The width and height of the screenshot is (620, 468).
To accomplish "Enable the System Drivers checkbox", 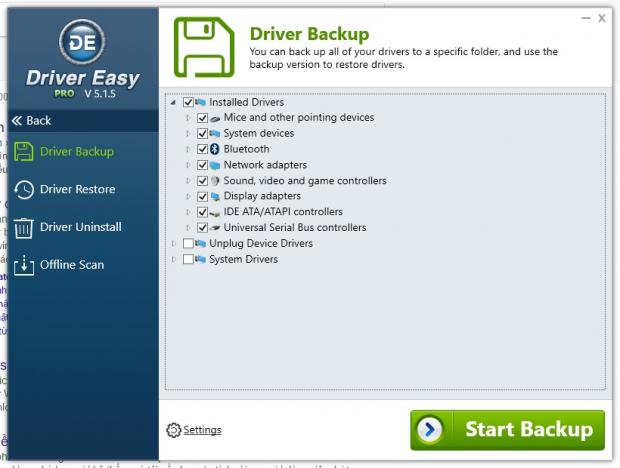I will tap(188, 259).
